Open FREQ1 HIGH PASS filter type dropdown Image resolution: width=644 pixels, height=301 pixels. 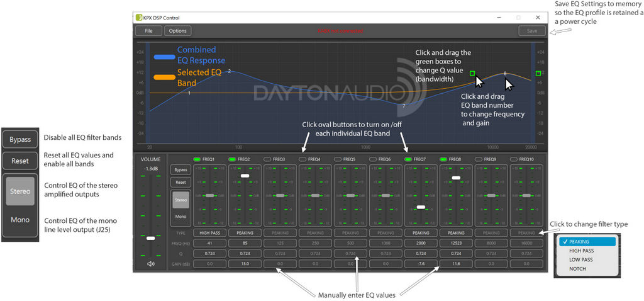(x=210, y=233)
